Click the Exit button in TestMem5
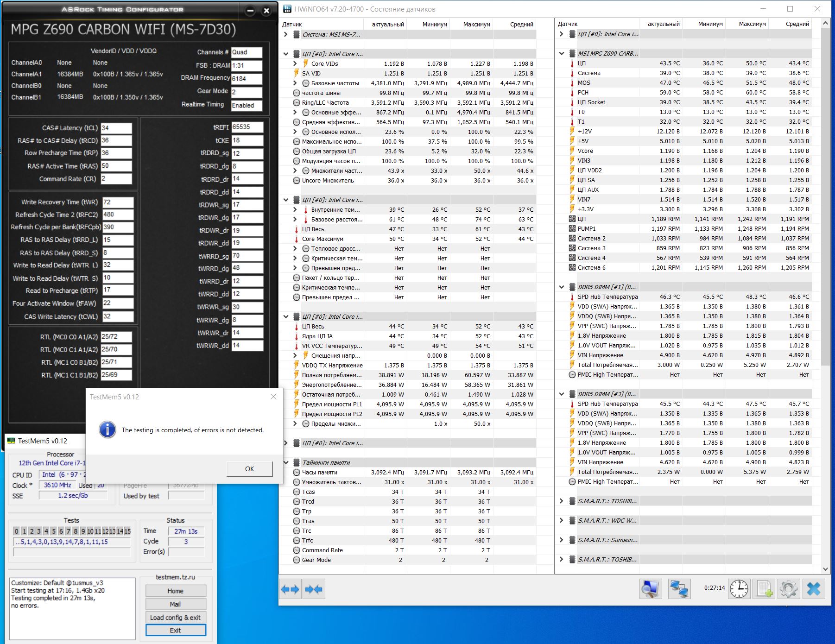The image size is (835, 644). click(x=176, y=630)
